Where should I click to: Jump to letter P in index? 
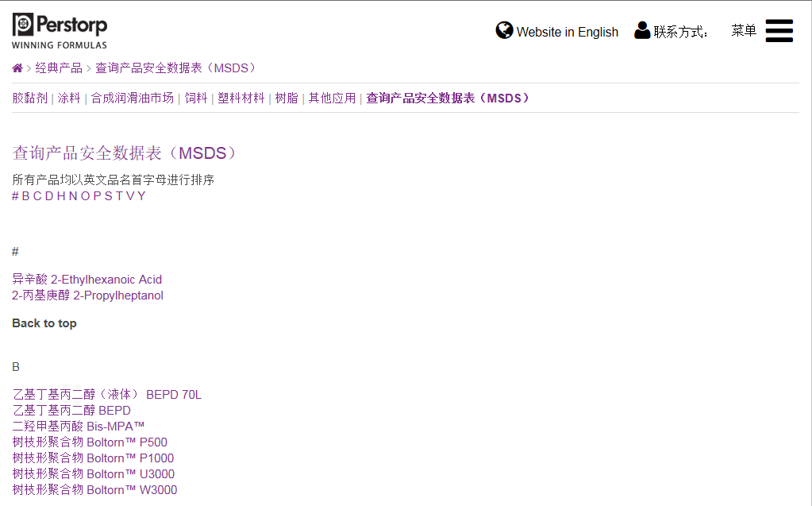97,196
